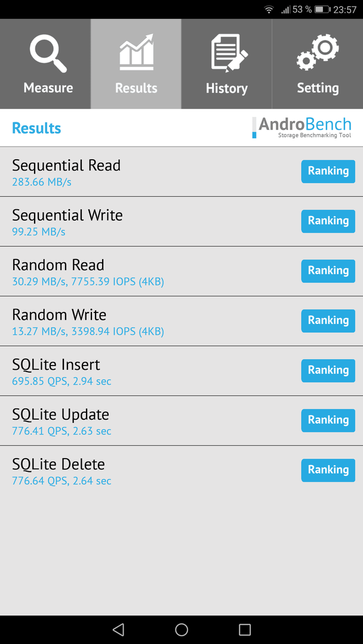Screen dimensions: 363x644
Task: Tap the Measure magnifying glass icon
Action: click(x=48, y=54)
